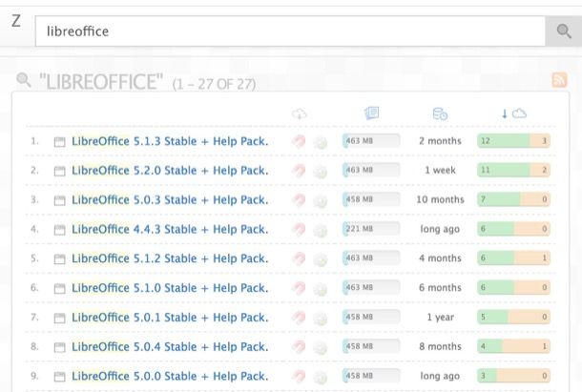
Task: Open LibreOffice 5.0.4 Stable + Help Pack
Action: (x=170, y=346)
